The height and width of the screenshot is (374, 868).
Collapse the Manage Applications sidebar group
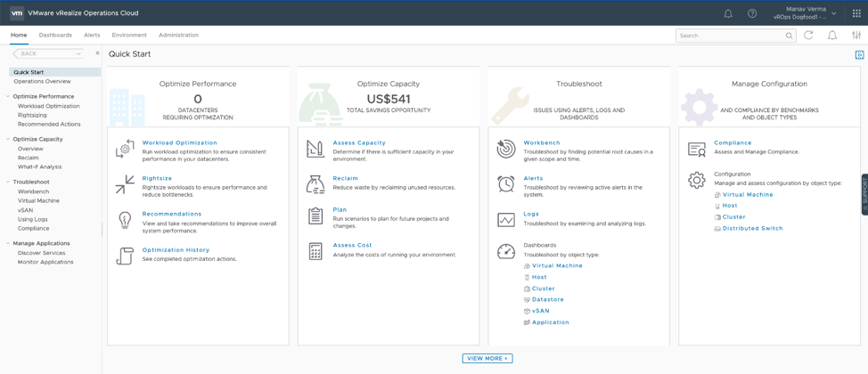(x=8, y=243)
